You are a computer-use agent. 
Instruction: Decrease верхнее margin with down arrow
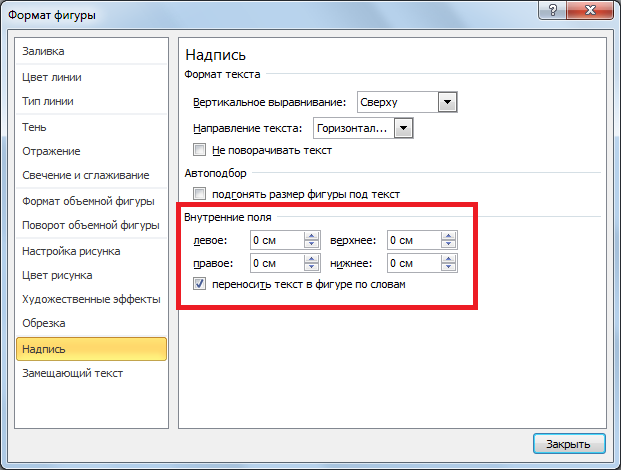click(x=449, y=244)
